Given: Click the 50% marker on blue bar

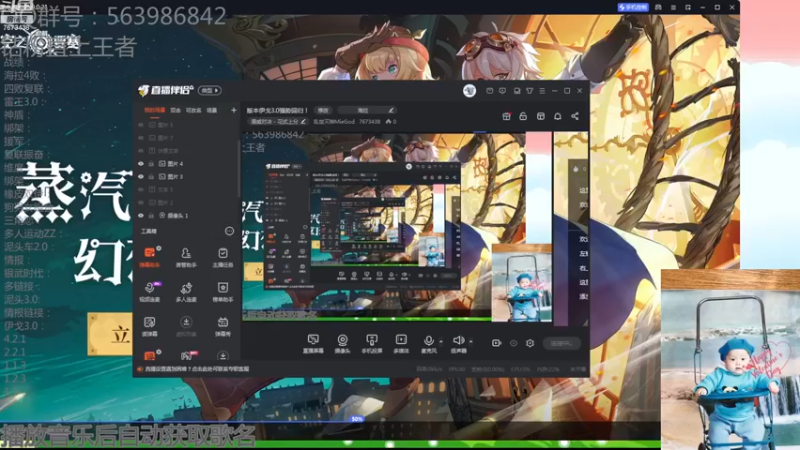Looking at the screenshot, I should click(357, 419).
